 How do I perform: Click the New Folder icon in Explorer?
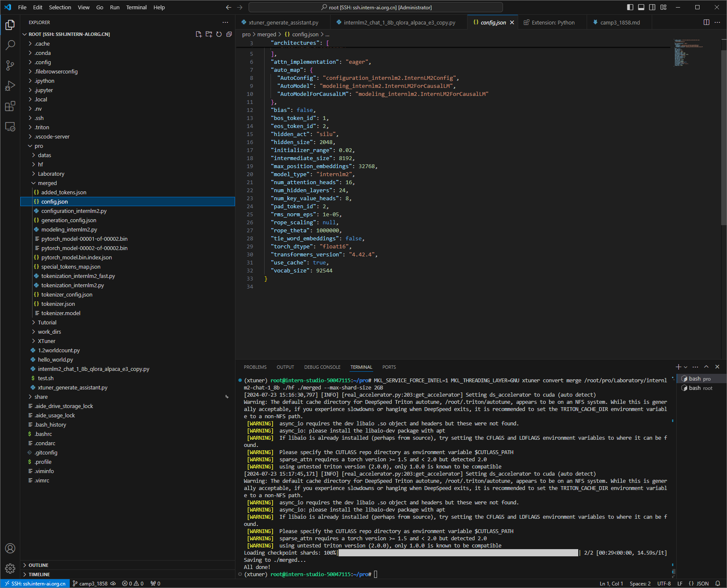tap(209, 34)
